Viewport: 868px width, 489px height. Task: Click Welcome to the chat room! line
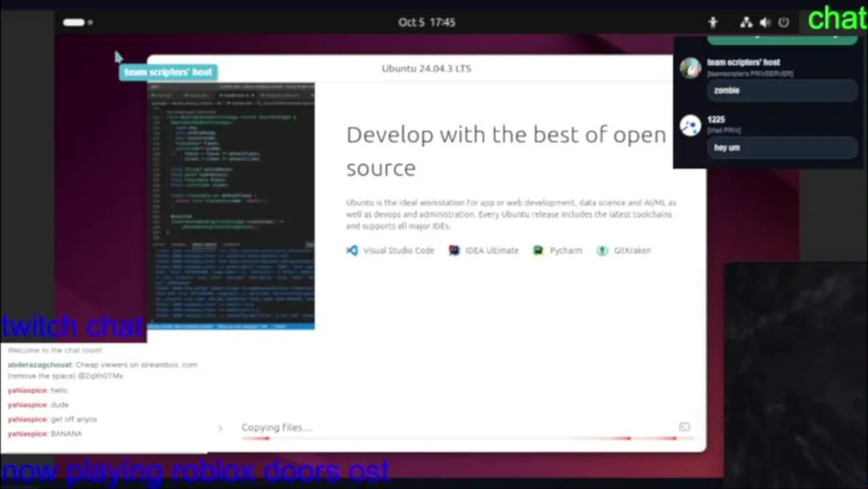click(55, 350)
